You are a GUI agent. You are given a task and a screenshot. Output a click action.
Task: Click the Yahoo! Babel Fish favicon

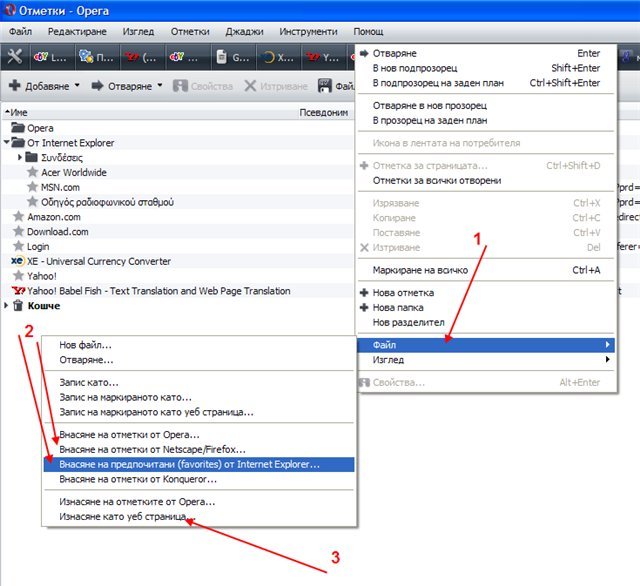(x=18, y=291)
